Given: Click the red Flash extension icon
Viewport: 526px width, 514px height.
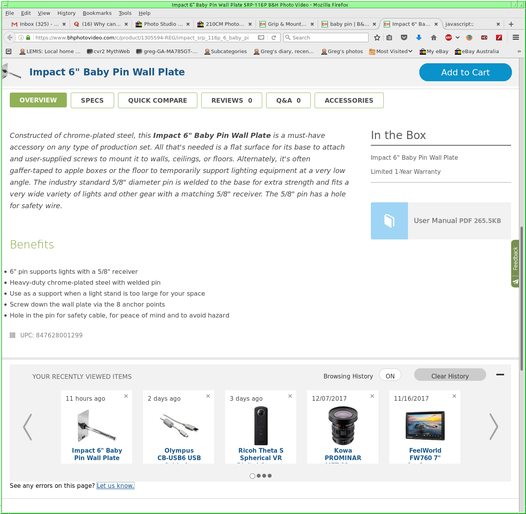Looking at the screenshot, I should 499,38.
